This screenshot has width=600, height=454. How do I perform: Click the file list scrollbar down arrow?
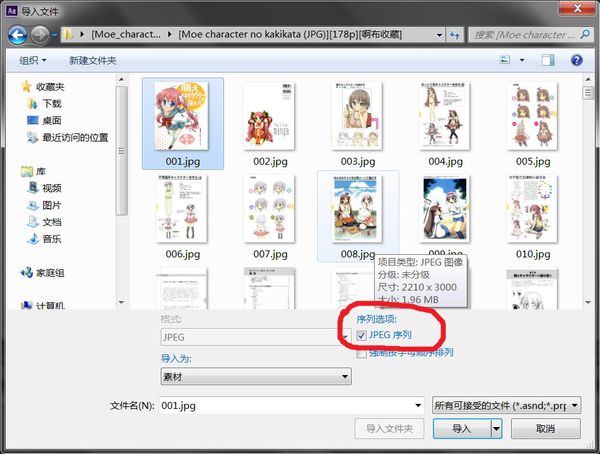[588, 302]
